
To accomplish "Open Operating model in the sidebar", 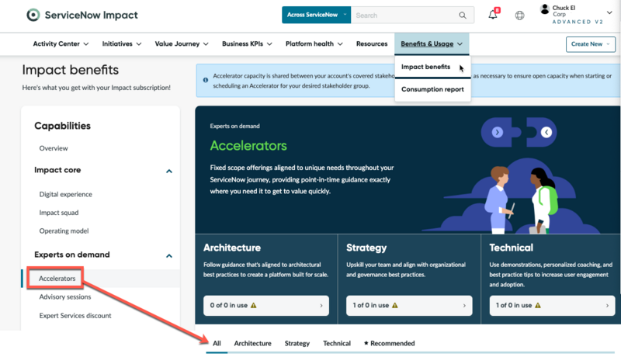I will [64, 231].
